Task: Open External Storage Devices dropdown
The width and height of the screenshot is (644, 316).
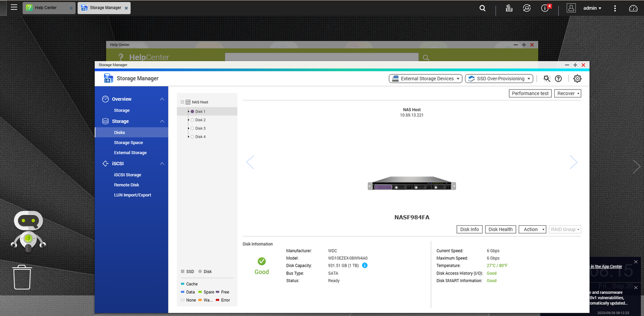Action: 425,79
